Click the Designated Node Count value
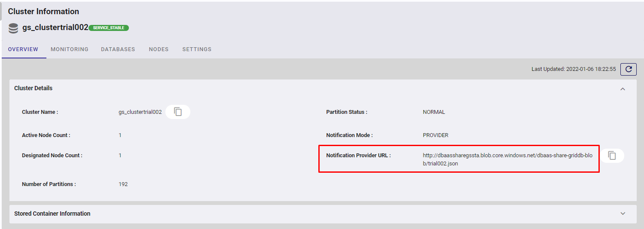This screenshot has width=644, height=229. tap(120, 156)
